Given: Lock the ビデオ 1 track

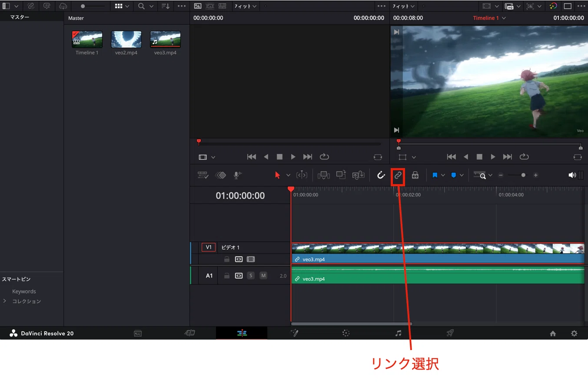Looking at the screenshot, I should 226,259.
